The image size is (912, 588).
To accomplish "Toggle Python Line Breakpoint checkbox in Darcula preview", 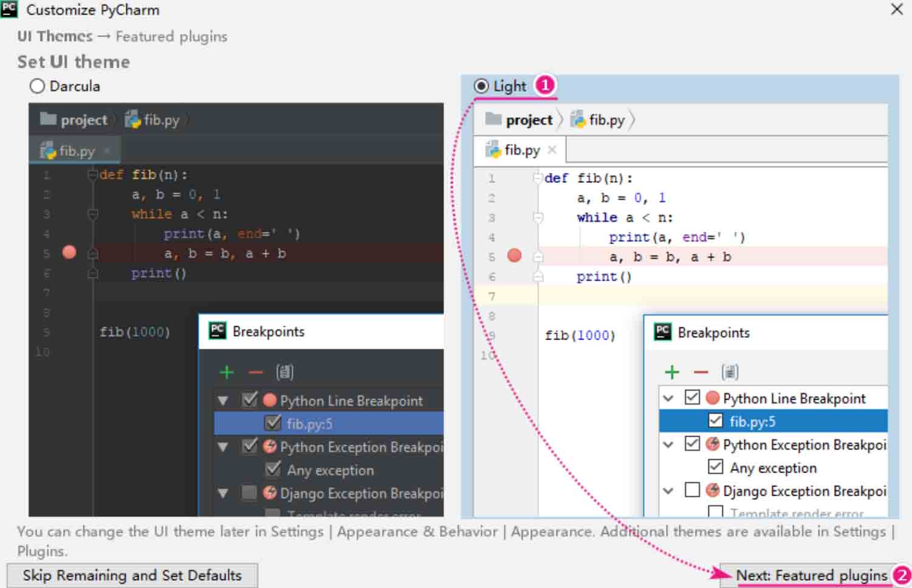I will click(250, 400).
